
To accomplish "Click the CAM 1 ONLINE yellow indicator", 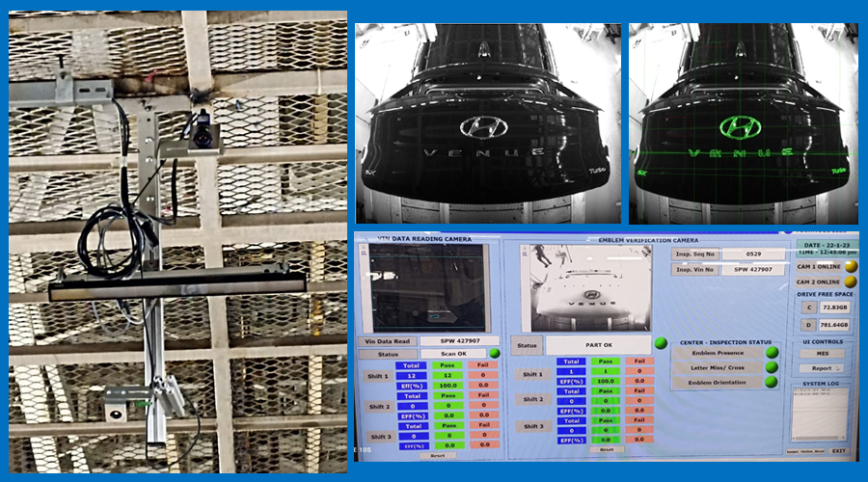I will click(851, 267).
